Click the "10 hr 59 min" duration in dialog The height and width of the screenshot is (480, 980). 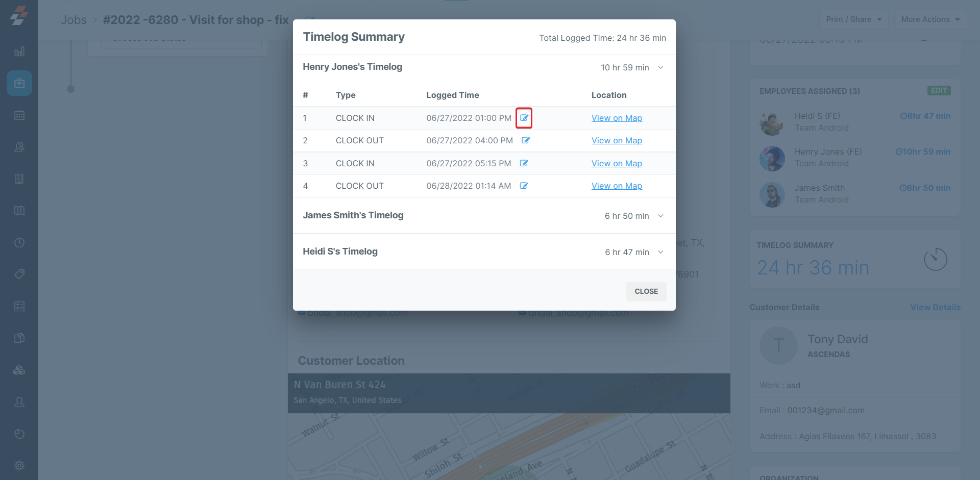(x=625, y=67)
